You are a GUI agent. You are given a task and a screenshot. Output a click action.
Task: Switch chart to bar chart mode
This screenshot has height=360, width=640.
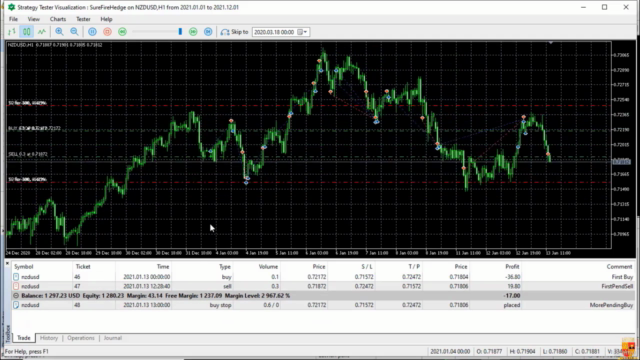tap(12, 32)
